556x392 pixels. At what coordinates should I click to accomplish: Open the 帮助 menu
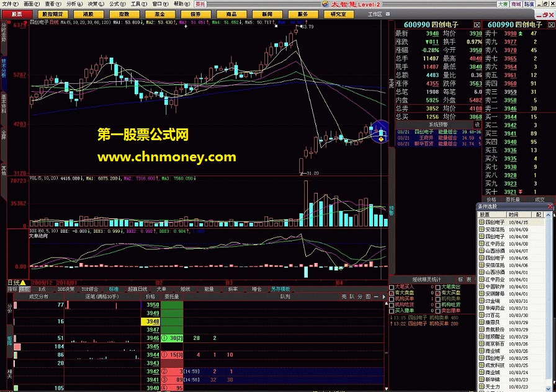click(x=182, y=4)
